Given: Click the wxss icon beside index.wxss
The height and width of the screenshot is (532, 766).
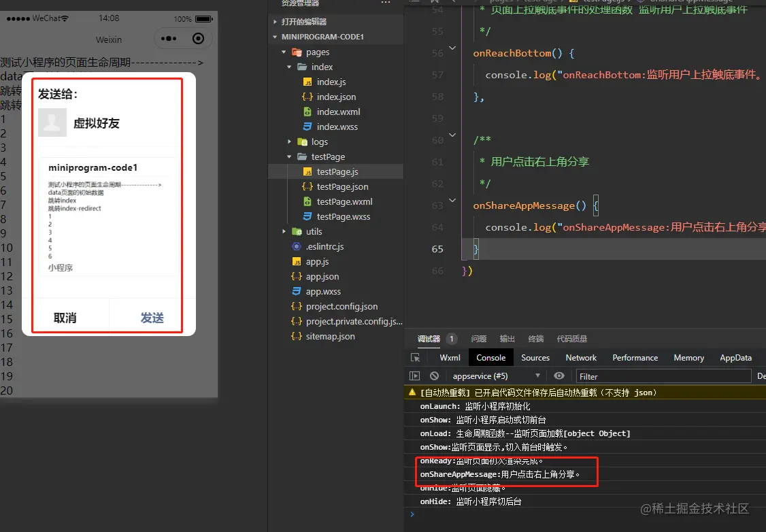Looking at the screenshot, I should coord(307,127).
